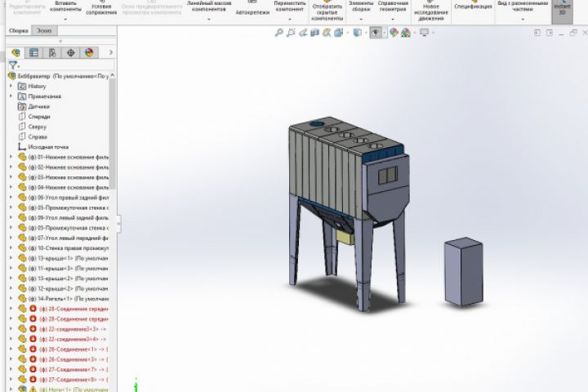
Task: Click the Apply Scene icon
Action: (406, 33)
